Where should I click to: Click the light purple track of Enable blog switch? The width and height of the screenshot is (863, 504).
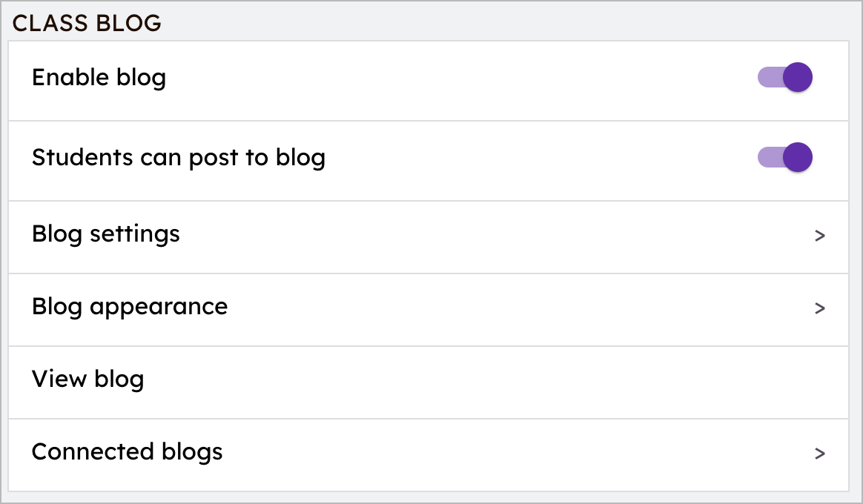767,77
